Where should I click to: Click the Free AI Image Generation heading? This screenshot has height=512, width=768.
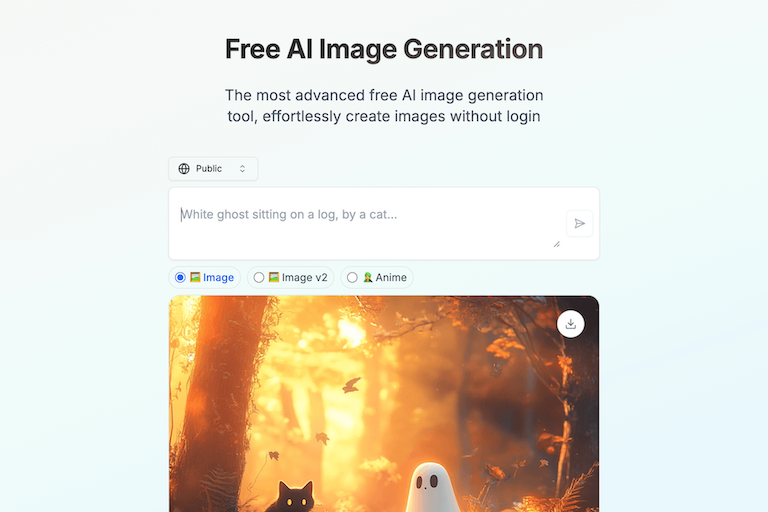click(x=384, y=49)
